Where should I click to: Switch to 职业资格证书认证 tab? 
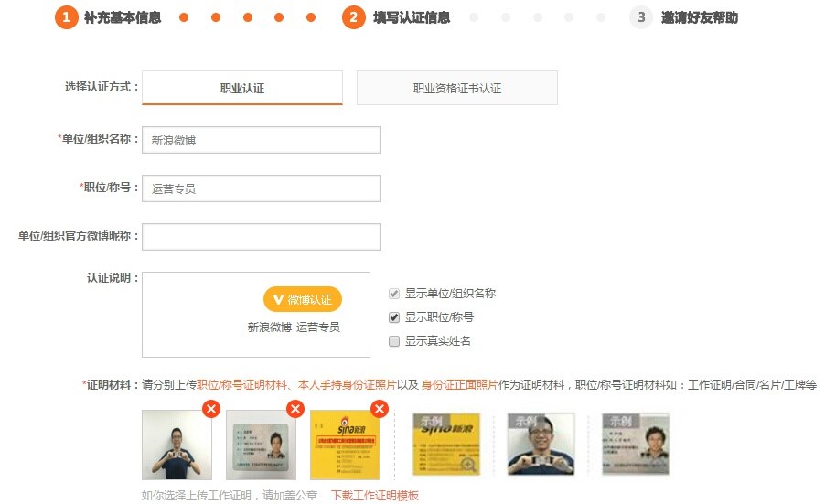pos(457,88)
